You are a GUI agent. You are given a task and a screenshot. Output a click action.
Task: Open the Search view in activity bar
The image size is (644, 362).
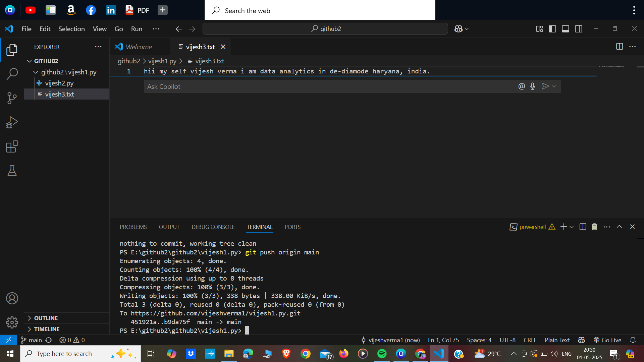point(12,74)
